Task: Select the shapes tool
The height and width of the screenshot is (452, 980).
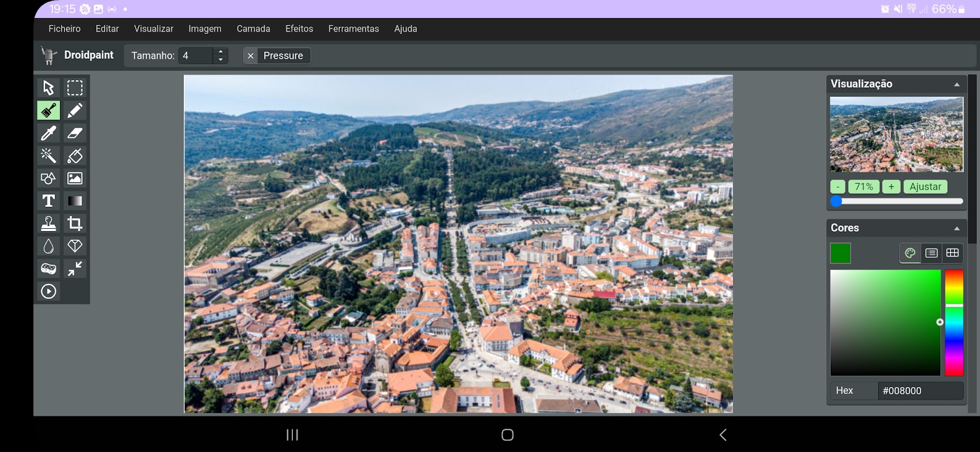Action: tap(49, 178)
